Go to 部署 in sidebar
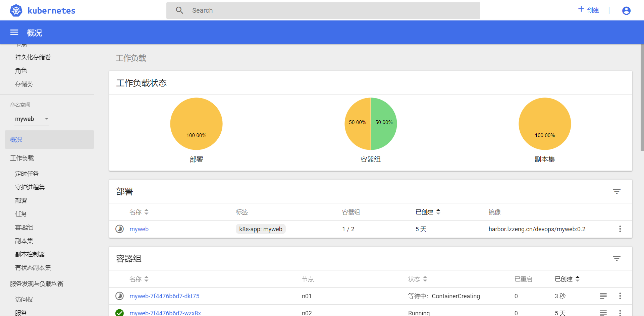 [21, 201]
